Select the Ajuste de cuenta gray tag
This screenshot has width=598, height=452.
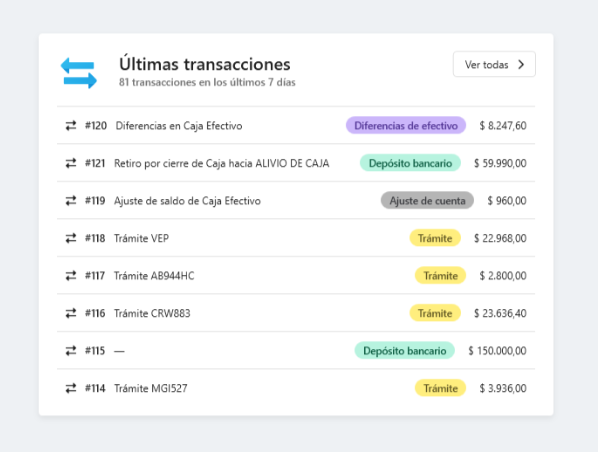427,201
